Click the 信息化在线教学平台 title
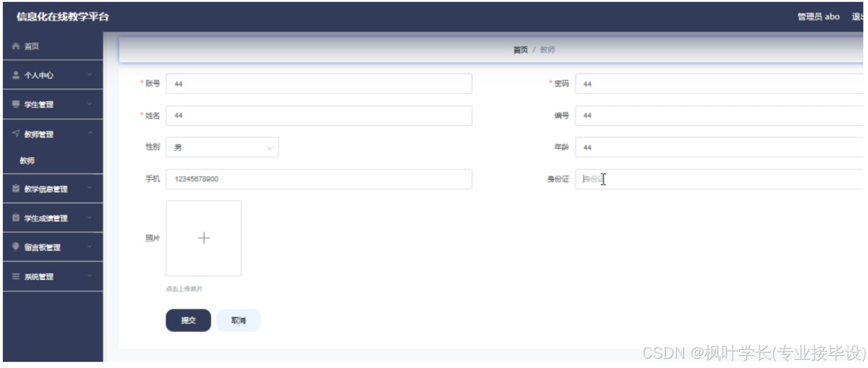The height and width of the screenshot is (368, 868). (x=62, y=17)
